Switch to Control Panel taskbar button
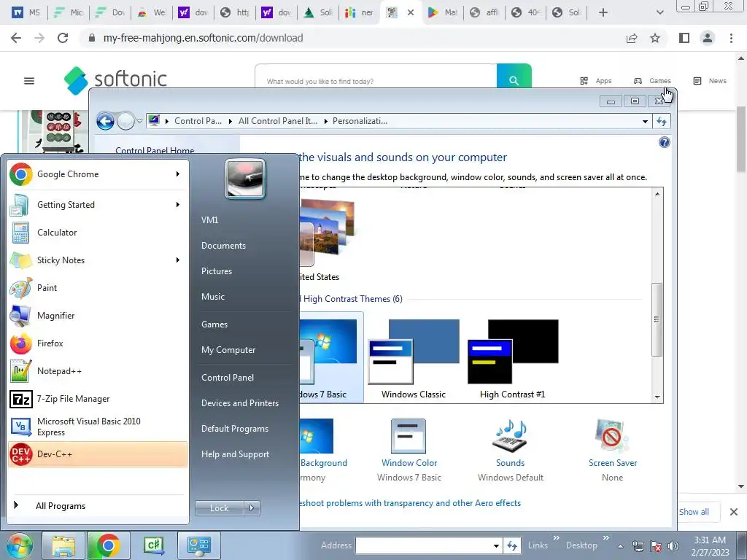This screenshot has width=747, height=560. [x=198, y=545]
